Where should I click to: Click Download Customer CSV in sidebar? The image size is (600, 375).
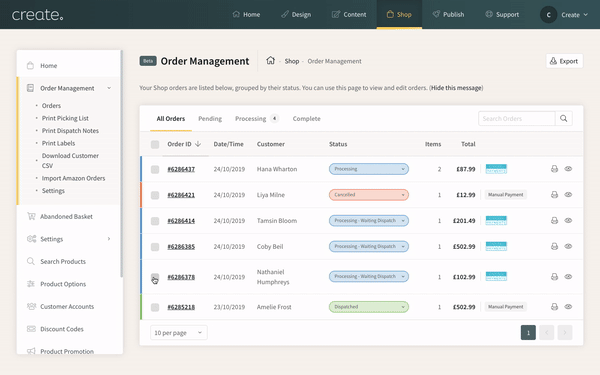pos(70,161)
